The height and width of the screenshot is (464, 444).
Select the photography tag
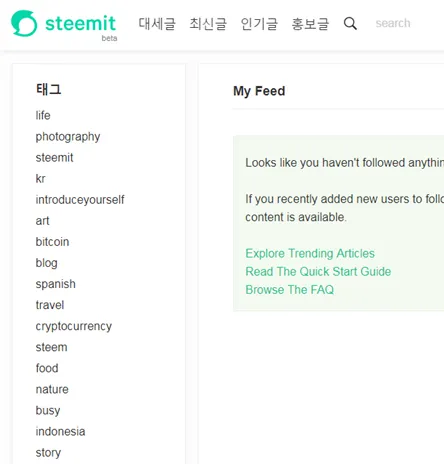click(68, 137)
